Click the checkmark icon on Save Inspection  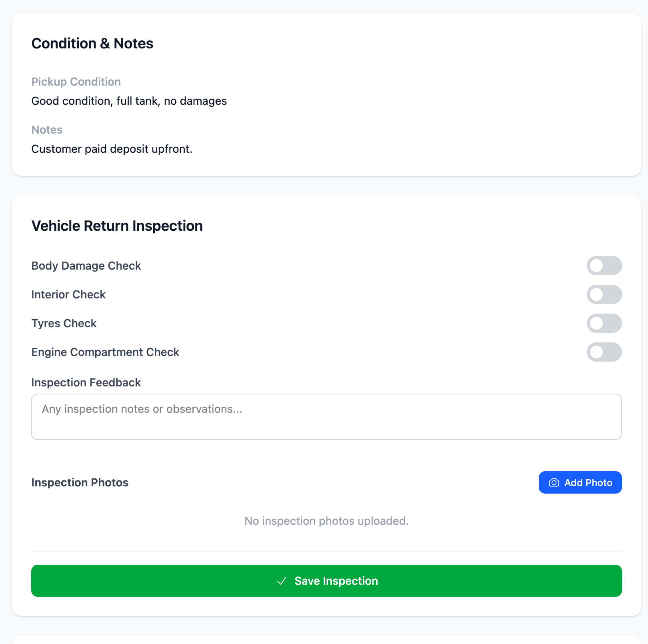(x=282, y=581)
